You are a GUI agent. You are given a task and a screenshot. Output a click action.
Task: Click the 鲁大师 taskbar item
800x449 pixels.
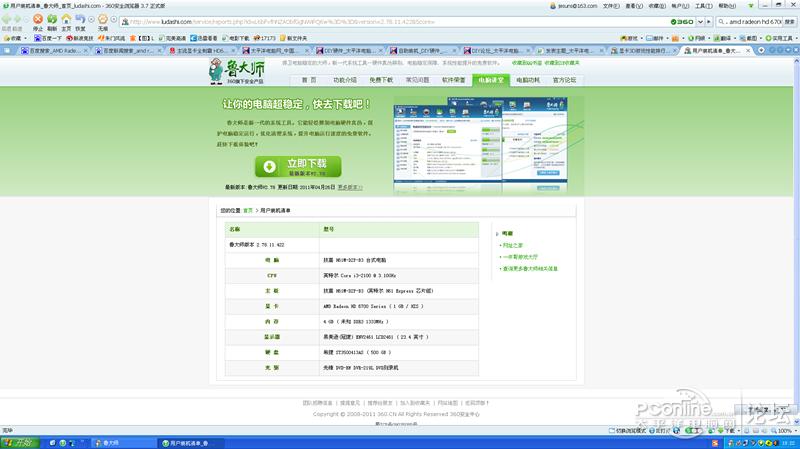[x=123, y=443]
